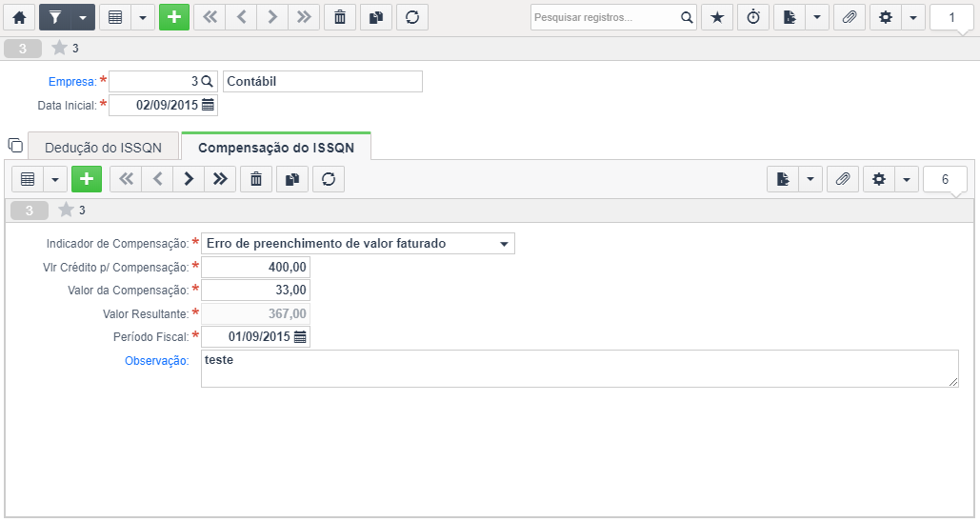Go to previous record in top toolbar
This screenshot has height=522, width=980.
(241, 17)
